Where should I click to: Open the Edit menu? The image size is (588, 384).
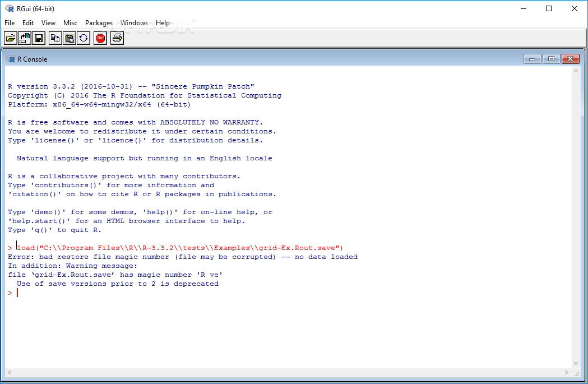click(x=28, y=23)
